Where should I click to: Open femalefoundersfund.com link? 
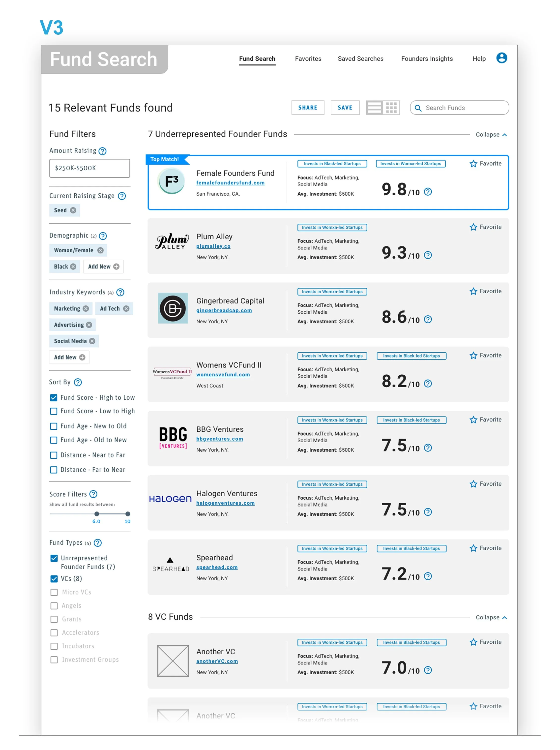(x=230, y=183)
